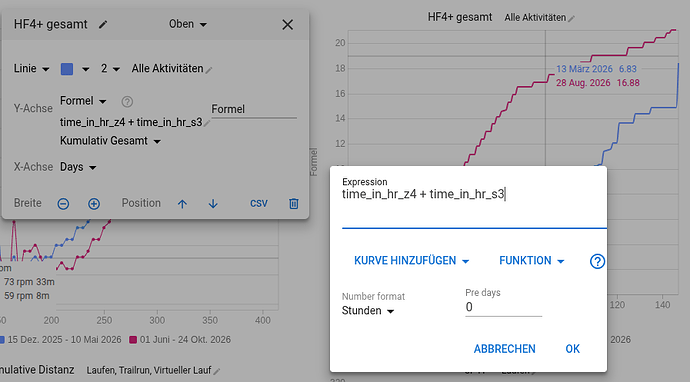Edit the formula pencil next to time_in_hr_s3
The width and height of the screenshot is (690, 382).
coord(207,124)
